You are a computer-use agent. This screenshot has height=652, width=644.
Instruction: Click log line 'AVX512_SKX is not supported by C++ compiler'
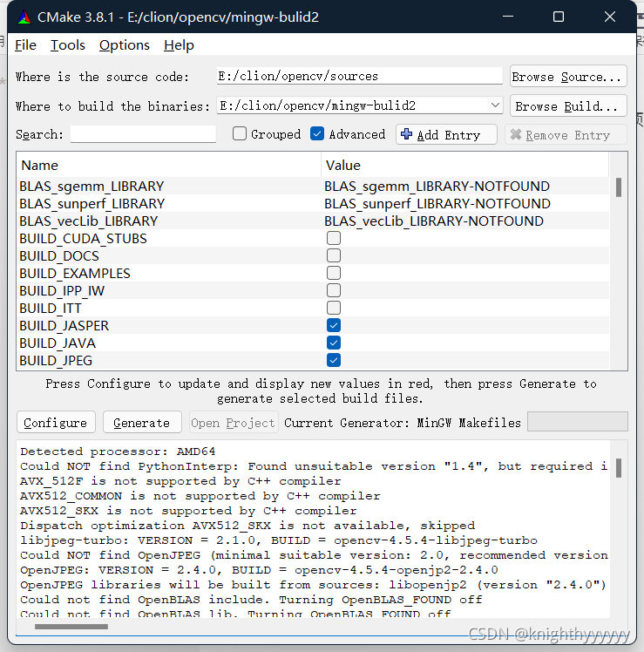188,511
